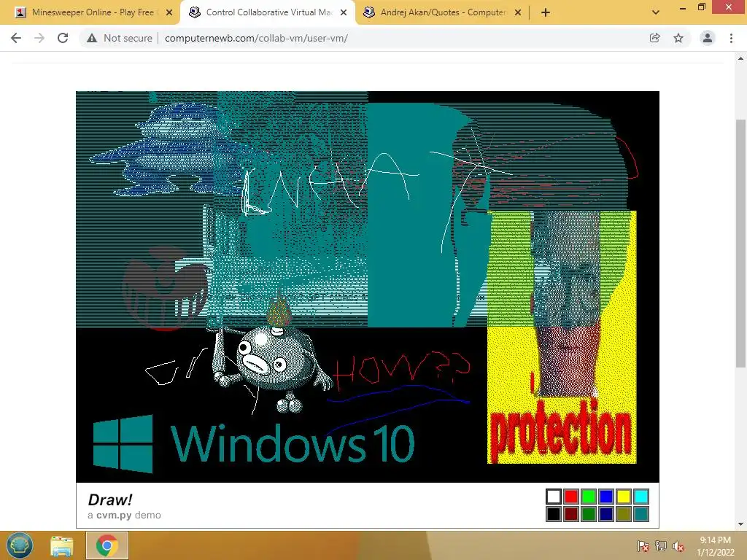
Task: Click the scrollbar up arrow
Action: (x=740, y=58)
